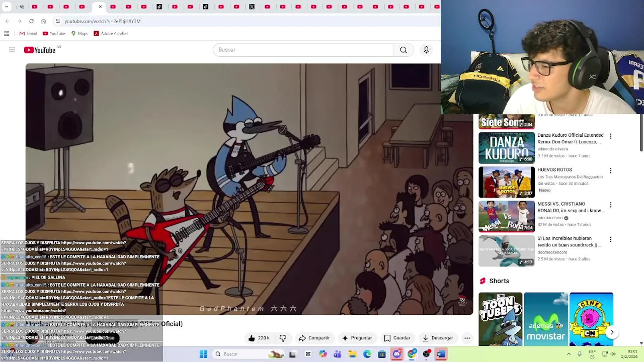
Task: Click Compartir share button
Action: point(314,338)
